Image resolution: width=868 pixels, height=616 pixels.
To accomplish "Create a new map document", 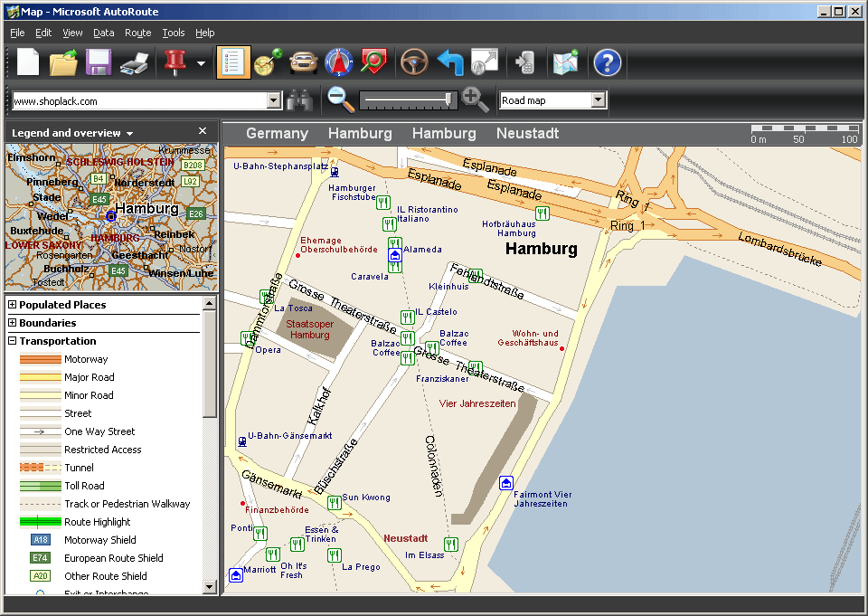I will tap(28, 62).
